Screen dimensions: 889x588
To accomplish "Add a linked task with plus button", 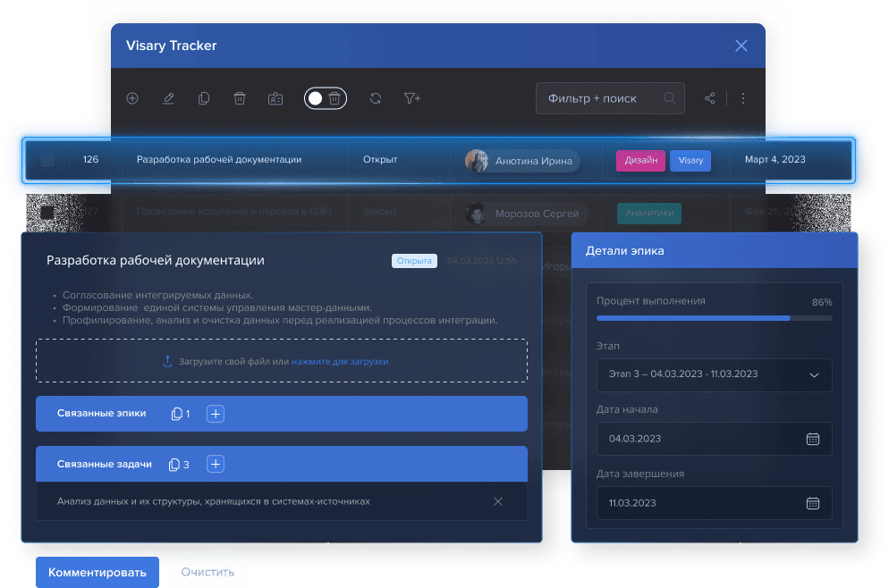I will point(216,465).
